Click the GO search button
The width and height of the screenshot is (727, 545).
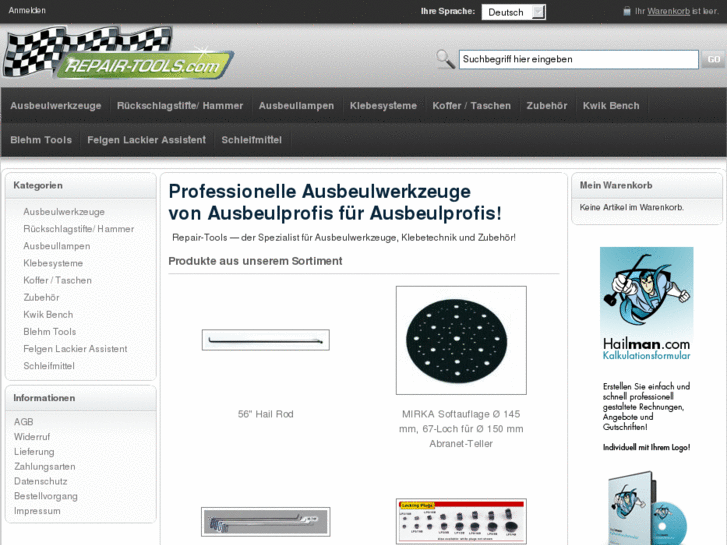[714, 59]
